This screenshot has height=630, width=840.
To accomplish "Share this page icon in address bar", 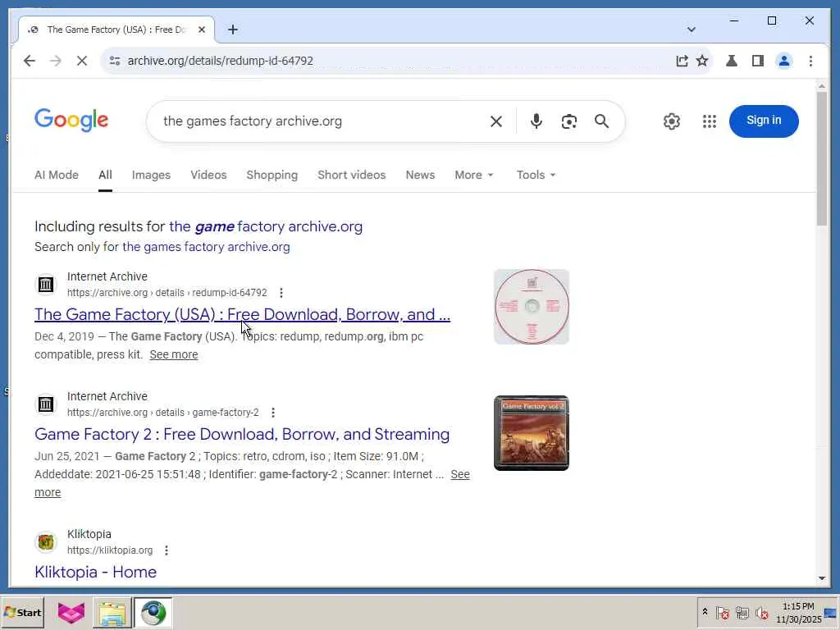I will 682,61.
